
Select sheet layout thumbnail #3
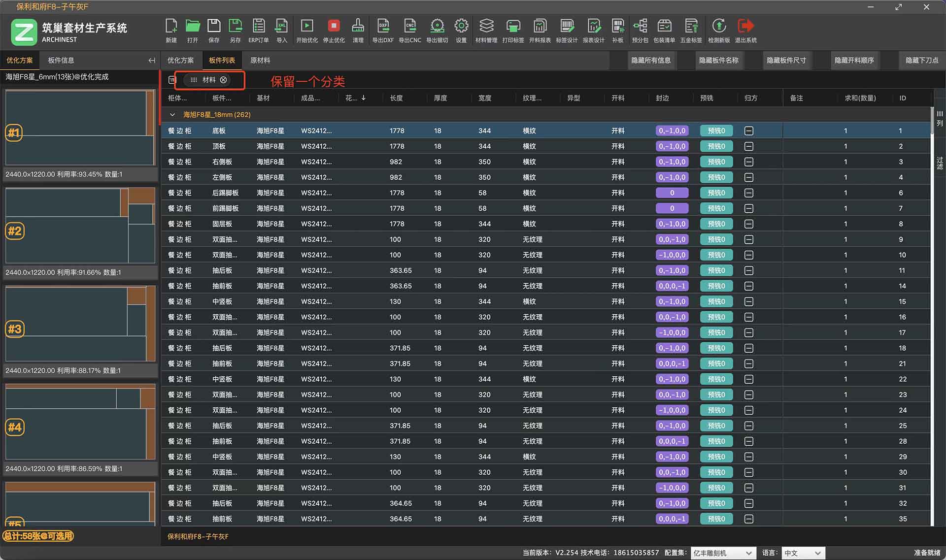pos(80,324)
